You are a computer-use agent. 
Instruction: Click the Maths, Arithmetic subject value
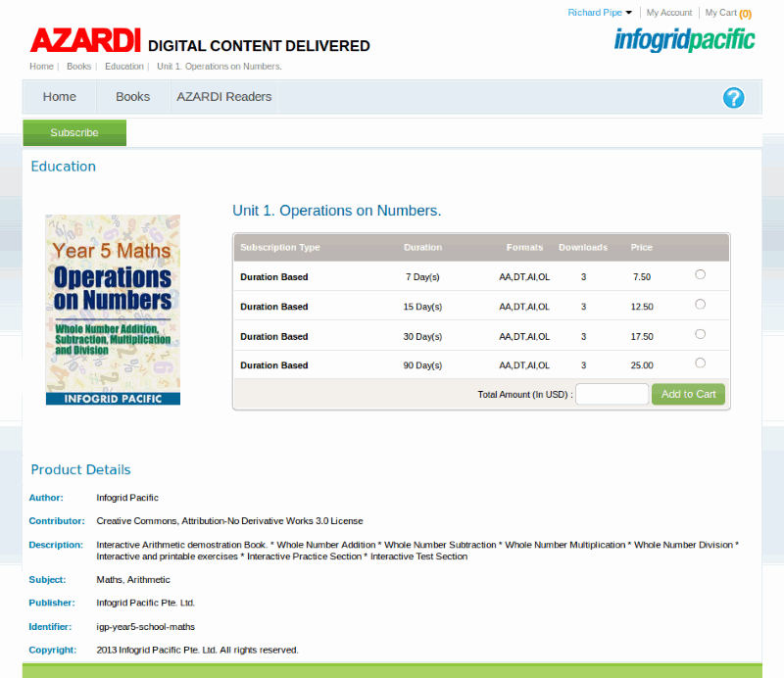133,579
